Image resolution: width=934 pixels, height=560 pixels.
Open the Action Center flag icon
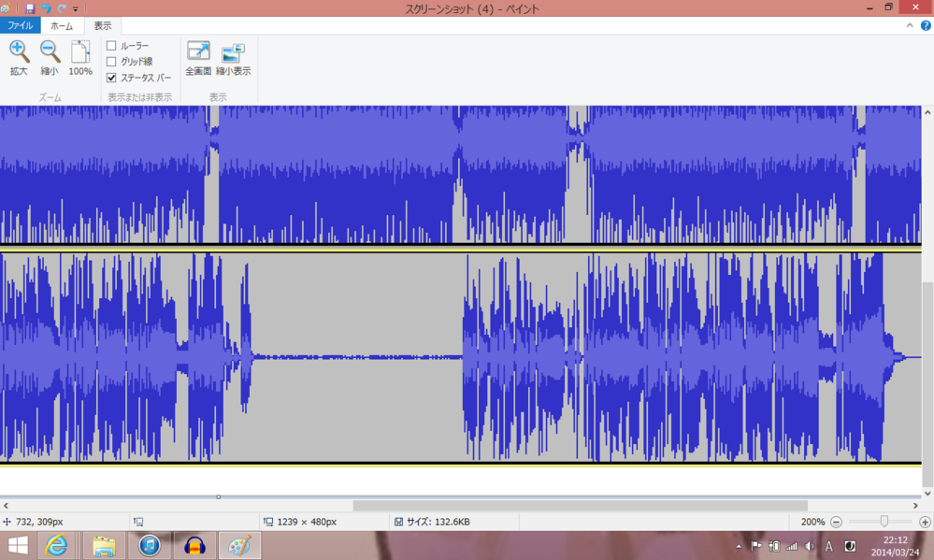pyautogui.click(x=756, y=546)
